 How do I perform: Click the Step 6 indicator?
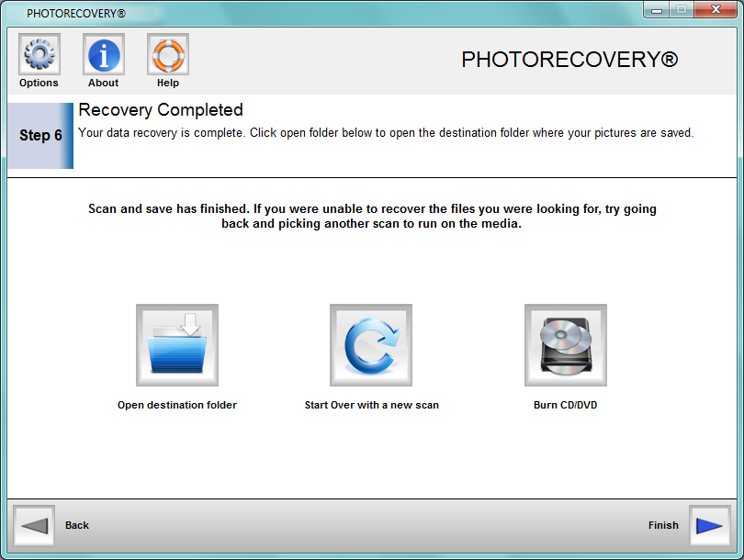[40, 136]
